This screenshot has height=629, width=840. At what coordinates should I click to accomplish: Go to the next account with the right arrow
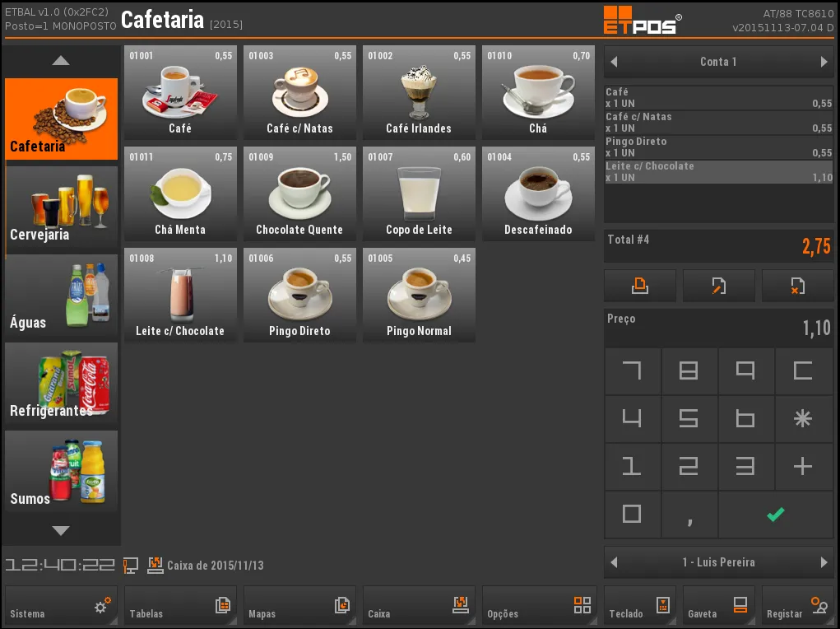pyautogui.click(x=824, y=62)
